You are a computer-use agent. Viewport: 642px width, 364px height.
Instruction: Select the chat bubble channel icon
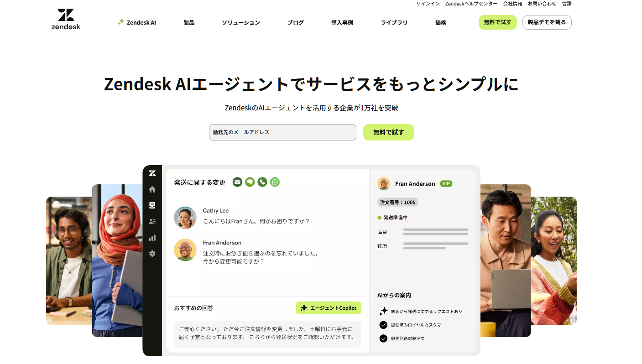[250, 182]
